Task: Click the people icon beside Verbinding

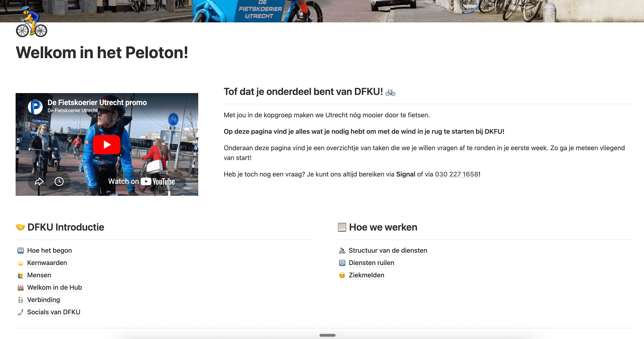Action: point(21,300)
